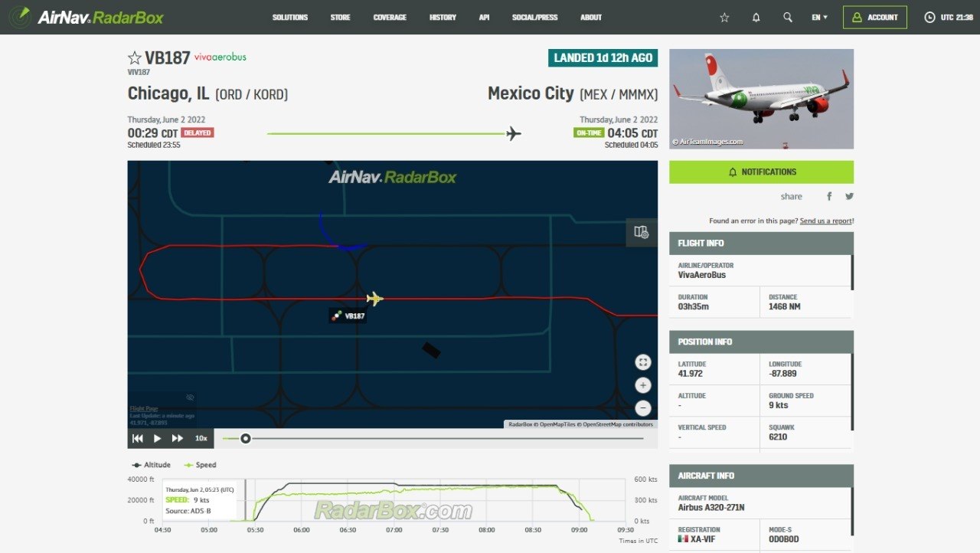Screen dimensions: 980x553
Task: Share flight on Twitter
Action: pyautogui.click(x=849, y=196)
